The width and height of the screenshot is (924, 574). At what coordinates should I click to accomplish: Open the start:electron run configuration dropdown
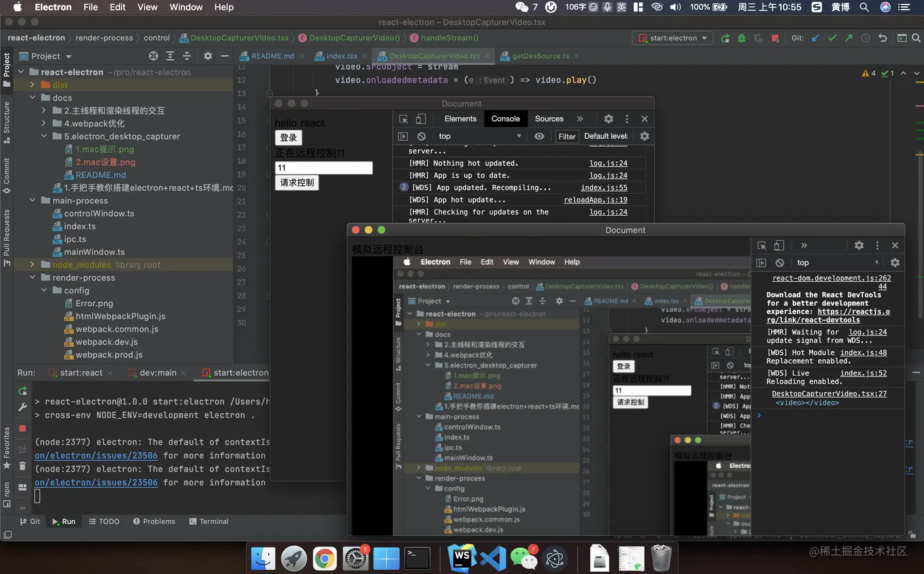(672, 38)
